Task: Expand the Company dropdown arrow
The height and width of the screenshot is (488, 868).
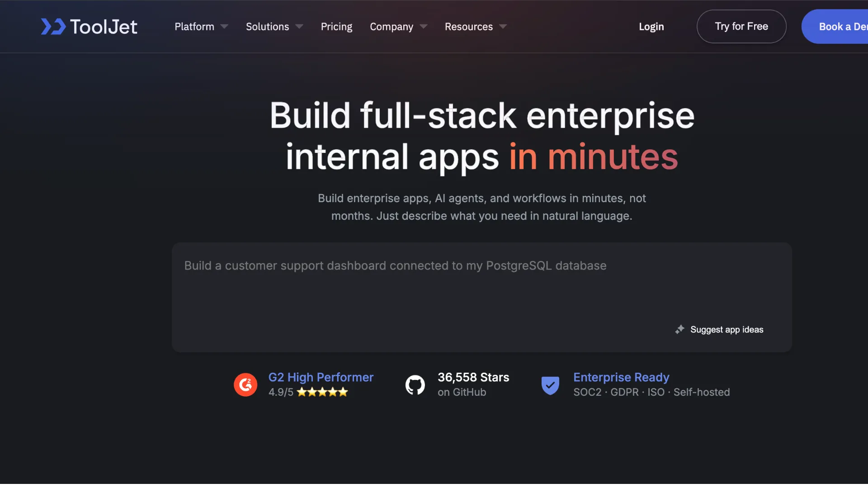Action: click(424, 27)
